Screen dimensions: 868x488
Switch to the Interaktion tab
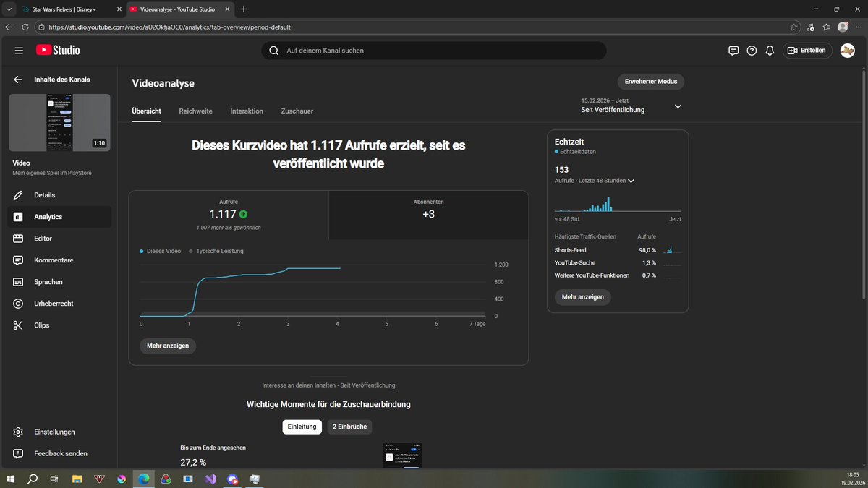tap(247, 111)
